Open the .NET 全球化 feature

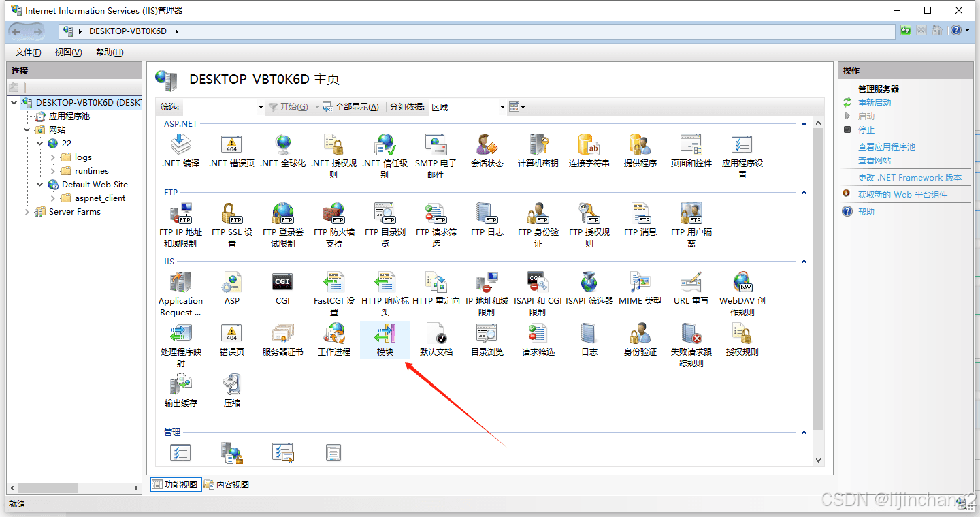283,151
